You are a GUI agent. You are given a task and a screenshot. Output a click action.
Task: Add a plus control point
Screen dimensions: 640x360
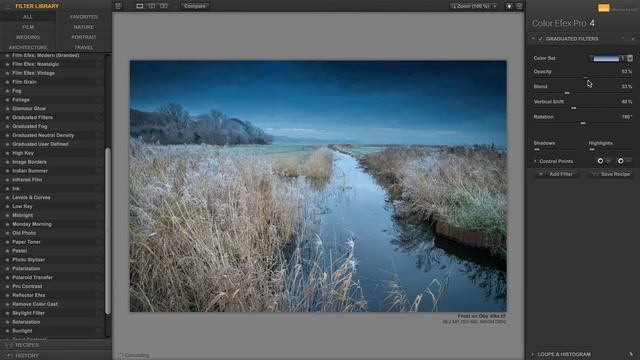(603, 161)
